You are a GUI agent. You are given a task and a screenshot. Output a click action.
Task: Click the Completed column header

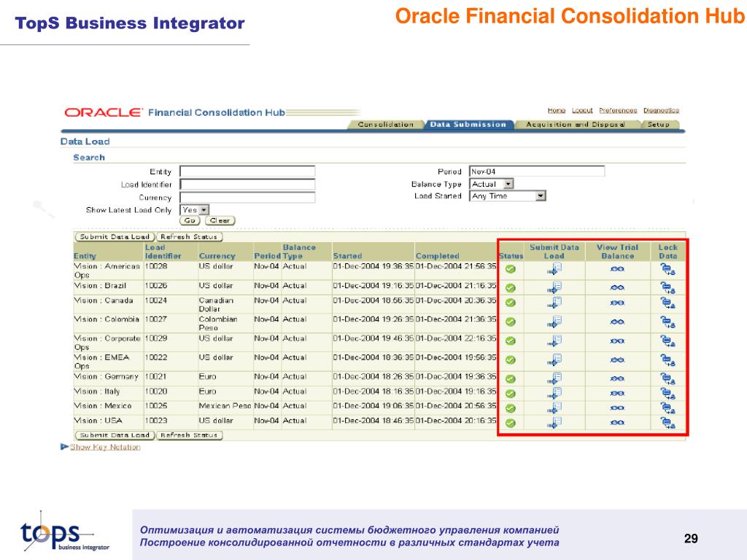pyautogui.click(x=438, y=256)
